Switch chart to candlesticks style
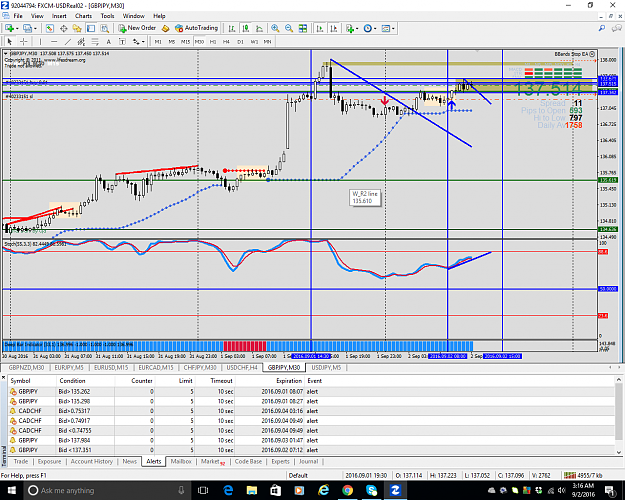 pos(246,28)
